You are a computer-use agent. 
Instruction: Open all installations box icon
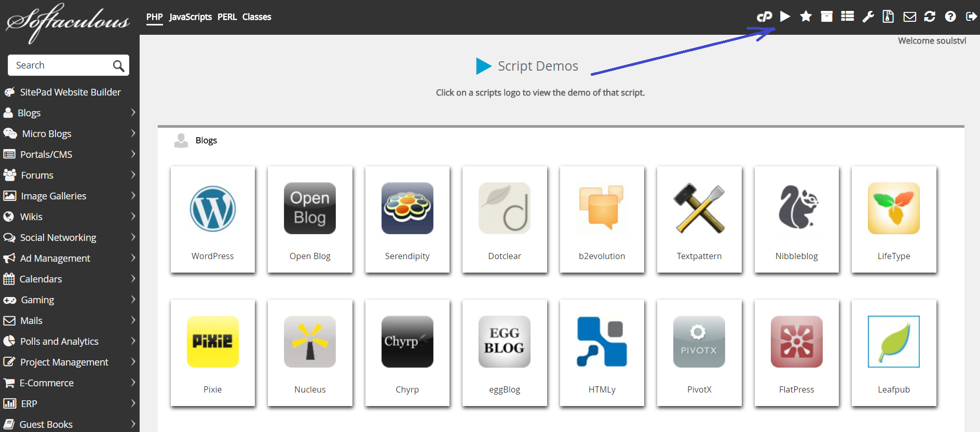[x=826, y=17]
